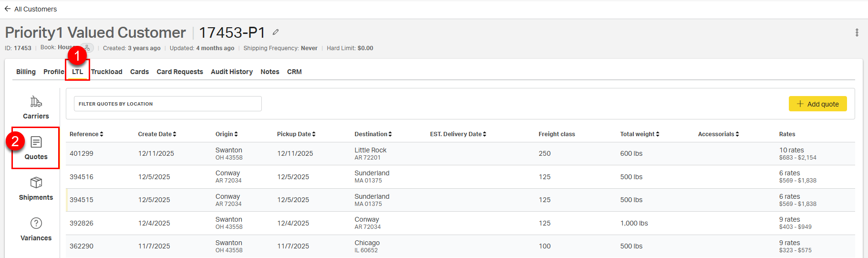Sort quotes by Accessorials column

point(718,134)
